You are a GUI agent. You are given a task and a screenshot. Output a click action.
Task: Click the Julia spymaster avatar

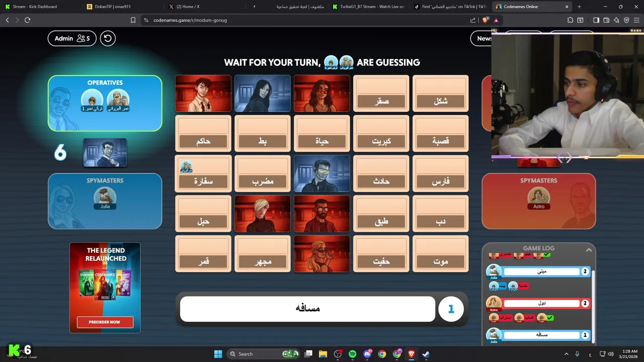point(105,197)
